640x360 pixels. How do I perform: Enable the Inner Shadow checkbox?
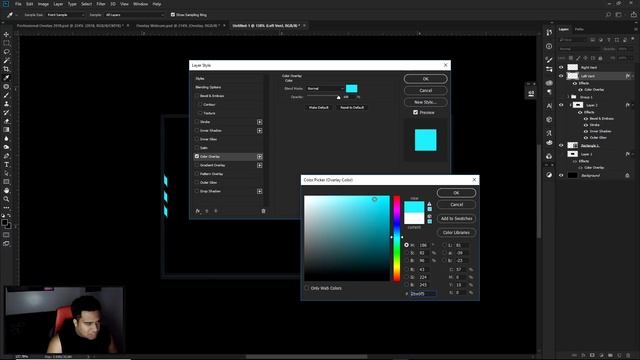[x=197, y=131]
